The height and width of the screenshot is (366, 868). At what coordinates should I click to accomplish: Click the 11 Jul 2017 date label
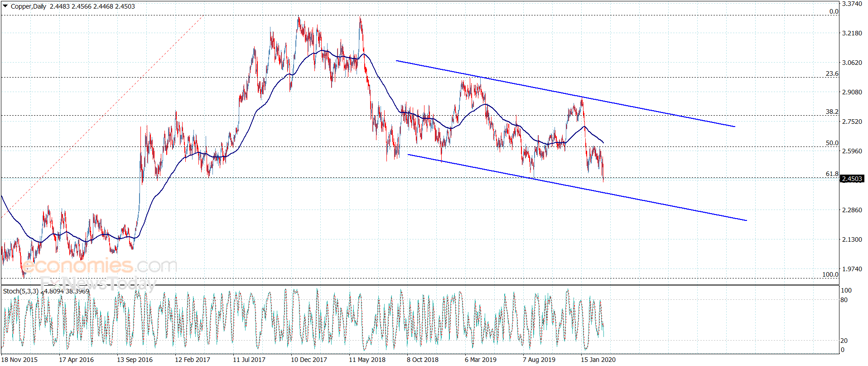(x=249, y=360)
